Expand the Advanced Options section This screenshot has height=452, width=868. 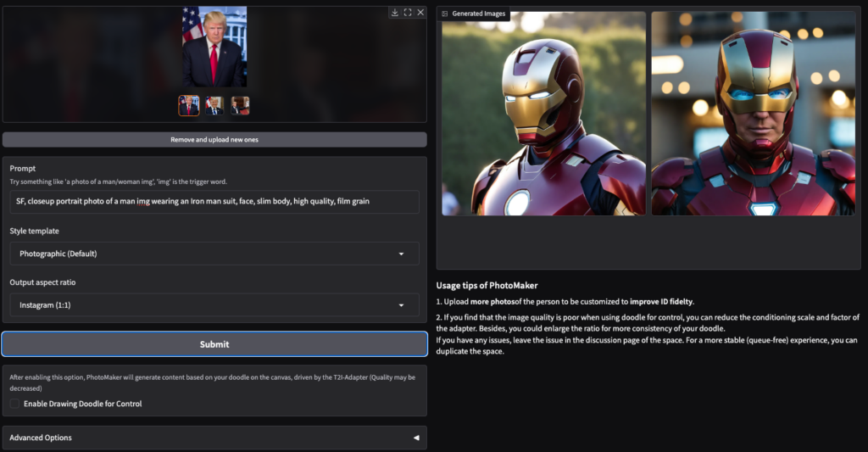coord(214,438)
